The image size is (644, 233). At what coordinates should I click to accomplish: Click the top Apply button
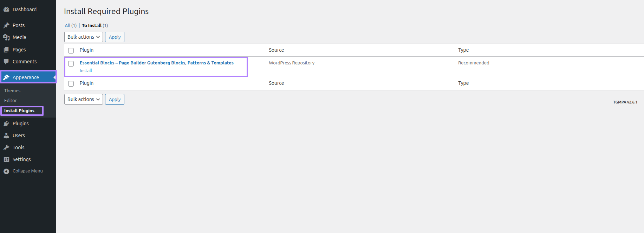(115, 37)
